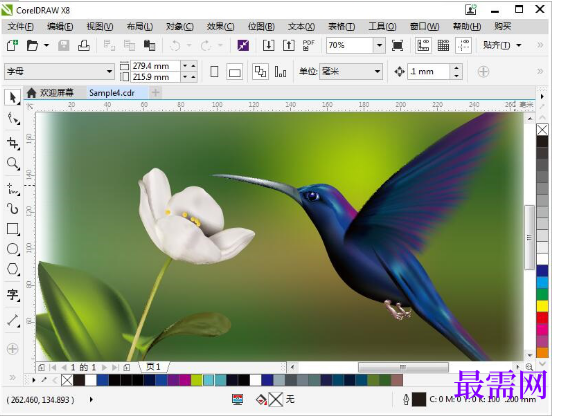The image size is (566, 416).
Task: Toggle Show Guidelines button
Action: coord(463,45)
